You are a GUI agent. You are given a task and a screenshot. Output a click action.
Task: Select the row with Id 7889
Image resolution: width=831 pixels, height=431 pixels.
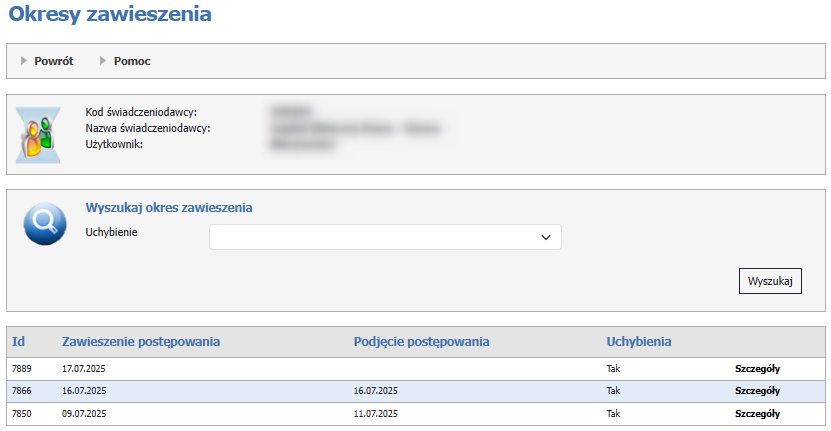21,368
